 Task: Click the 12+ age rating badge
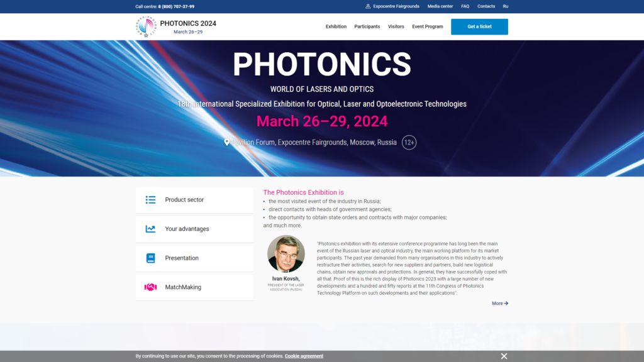point(409,143)
